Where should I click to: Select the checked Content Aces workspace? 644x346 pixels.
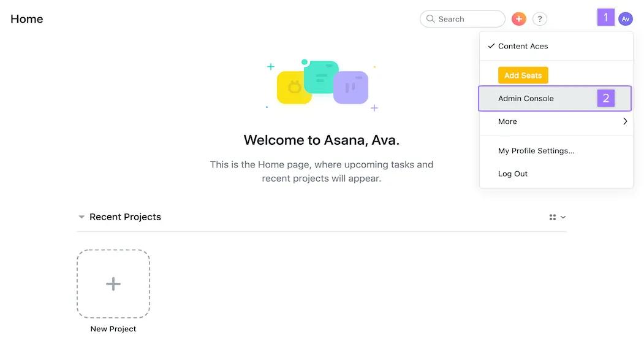click(523, 46)
